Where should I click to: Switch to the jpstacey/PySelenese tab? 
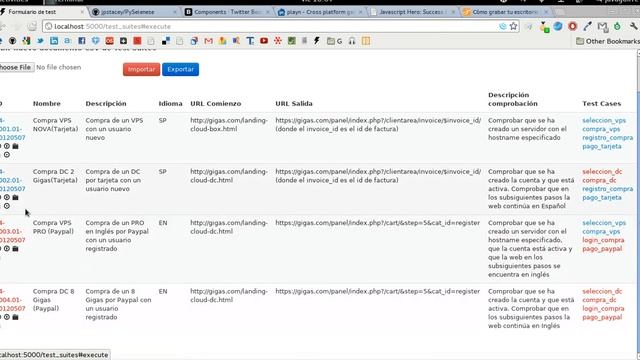[x=135, y=12]
